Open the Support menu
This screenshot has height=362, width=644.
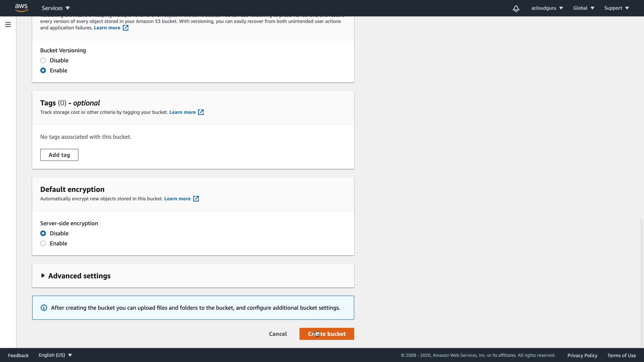pos(616,8)
